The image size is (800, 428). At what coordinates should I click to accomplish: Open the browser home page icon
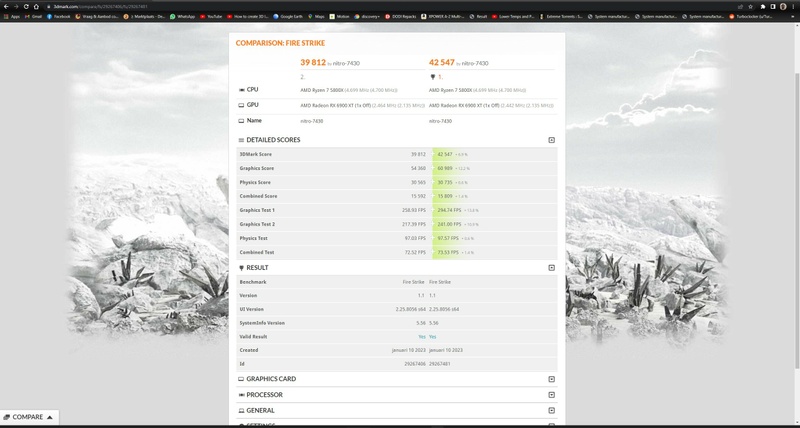[36, 7]
